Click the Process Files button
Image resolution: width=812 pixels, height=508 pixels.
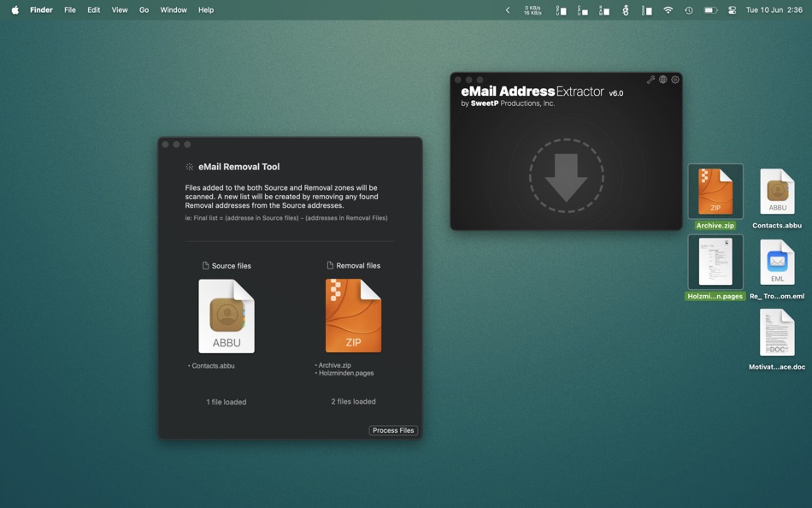(x=393, y=430)
